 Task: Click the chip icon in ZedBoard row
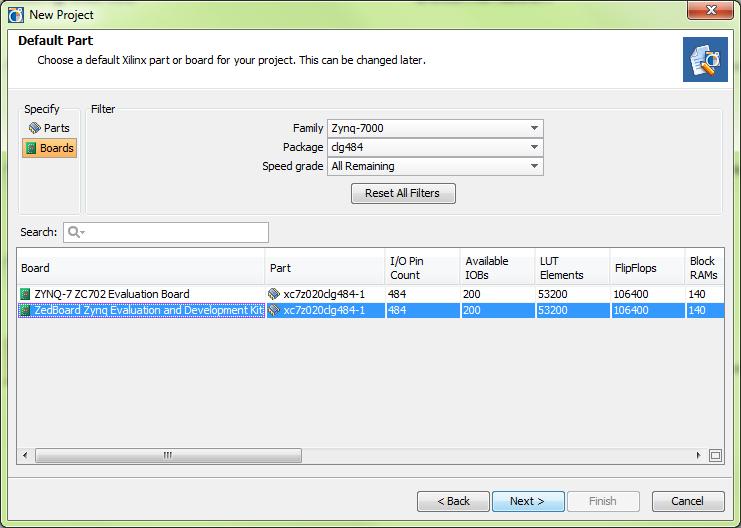pyautogui.click(x=274, y=310)
